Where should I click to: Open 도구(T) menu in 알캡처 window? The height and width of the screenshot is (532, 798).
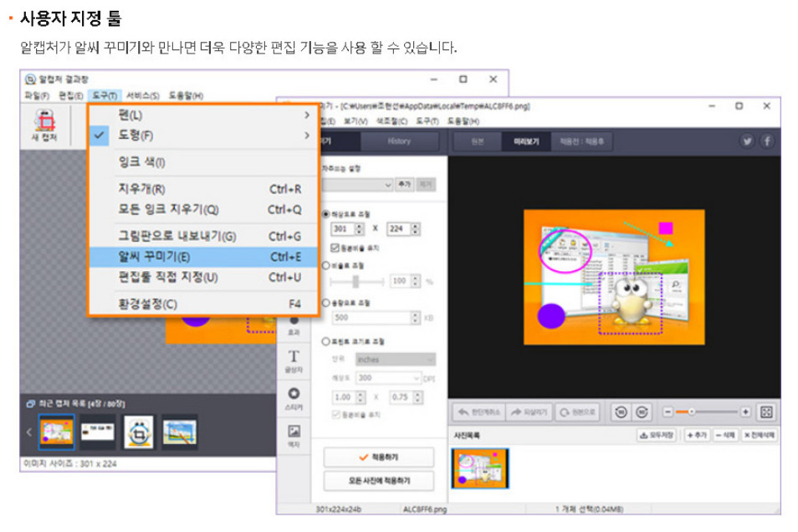(105, 95)
